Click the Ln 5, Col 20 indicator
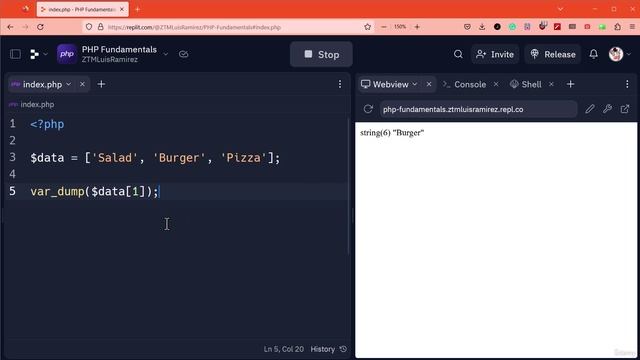Viewport: 640px width, 360px height. pyautogui.click(x=284, y=349)
